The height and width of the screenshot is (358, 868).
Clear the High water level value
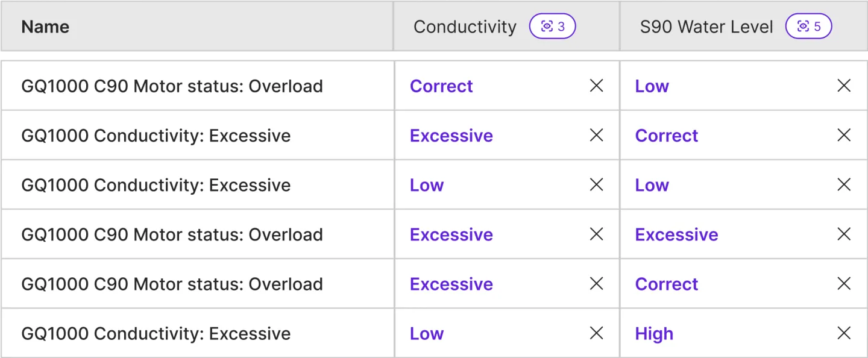(x=844, y=333)
